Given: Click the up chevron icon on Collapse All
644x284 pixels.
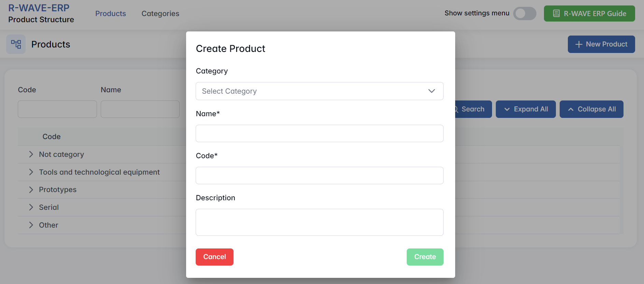Looking at the screenshot, I should click(571, 109).
